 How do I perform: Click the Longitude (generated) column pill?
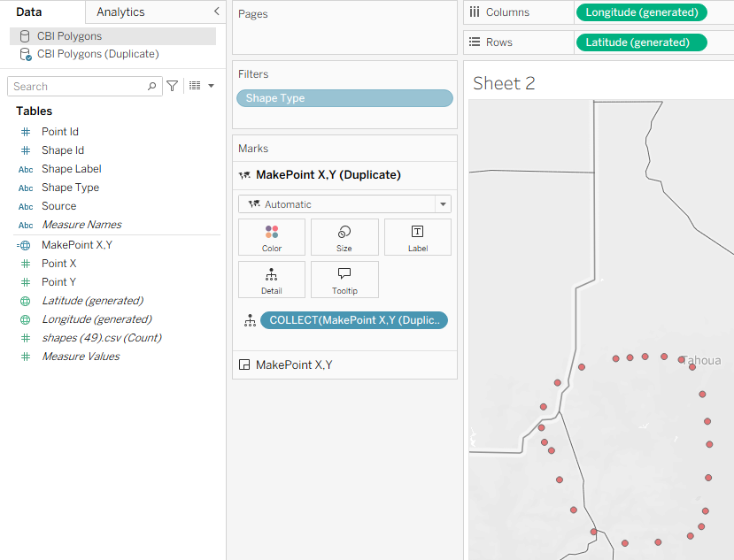[x=642, y=12]
